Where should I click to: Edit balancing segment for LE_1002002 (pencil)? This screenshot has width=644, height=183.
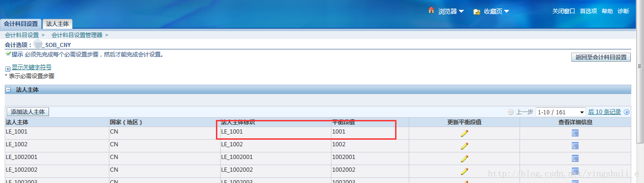coord(464,171)
